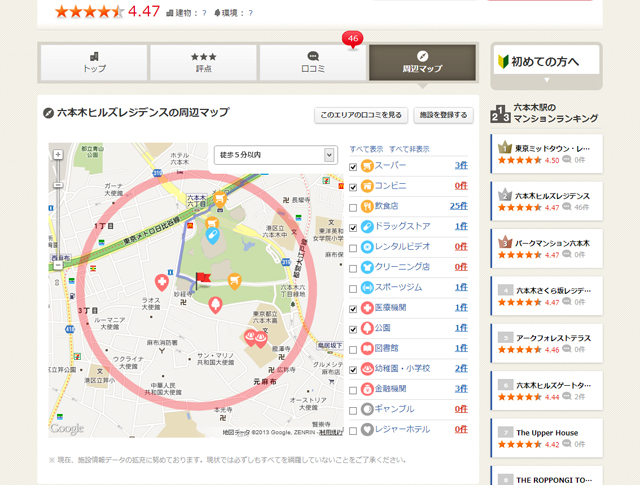Viewport: 640px width, 485px height.
Task: Click the blue drugstore pin on map
Action: [x=212, y=236]
